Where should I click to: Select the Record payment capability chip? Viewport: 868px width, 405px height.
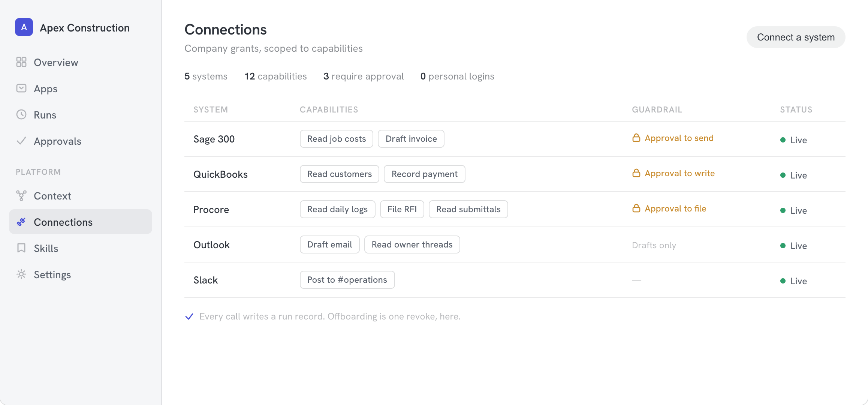(425, 174)
